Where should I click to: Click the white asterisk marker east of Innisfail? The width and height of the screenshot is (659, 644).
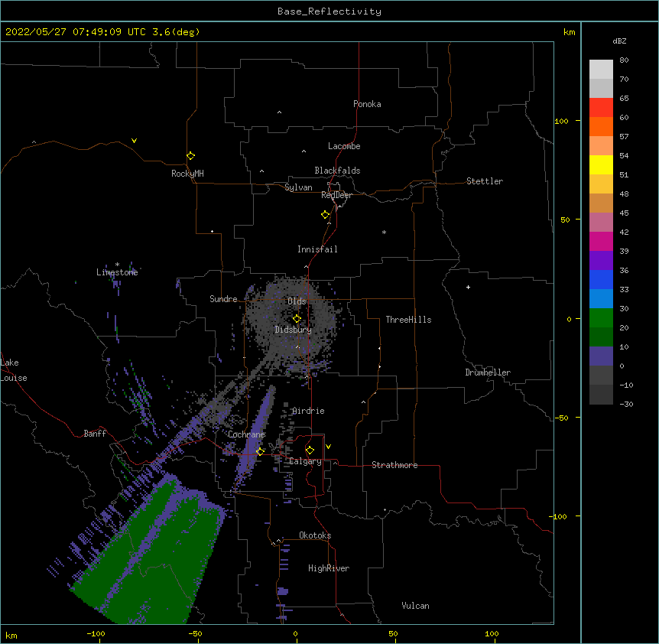(384, 232)
